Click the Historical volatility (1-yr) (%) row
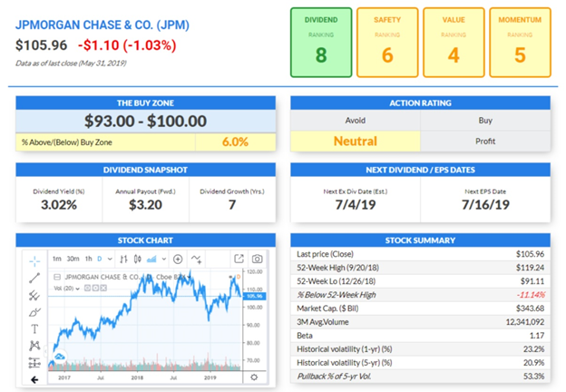Viewport: 566px width, 392px height. [421, 349]
